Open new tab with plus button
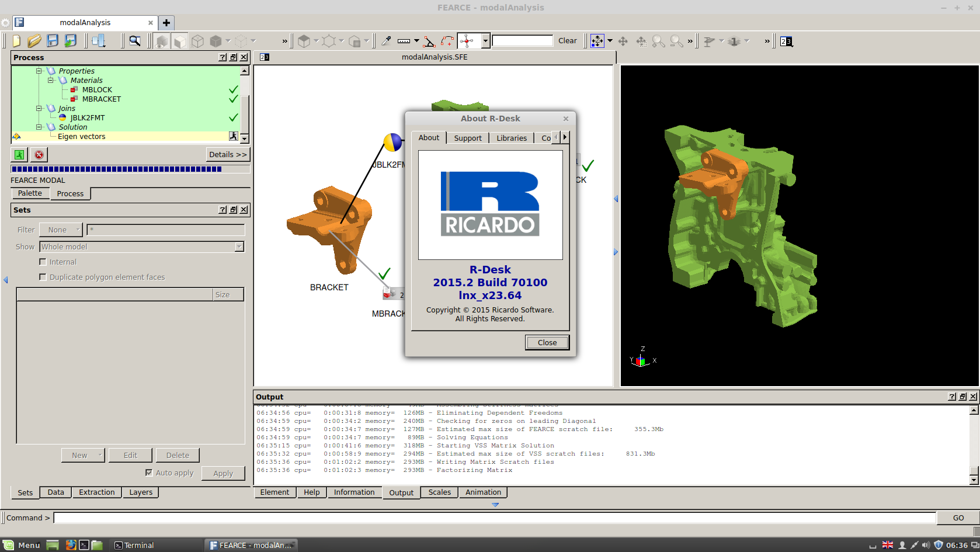980x552 pixels. pos(166,23)
